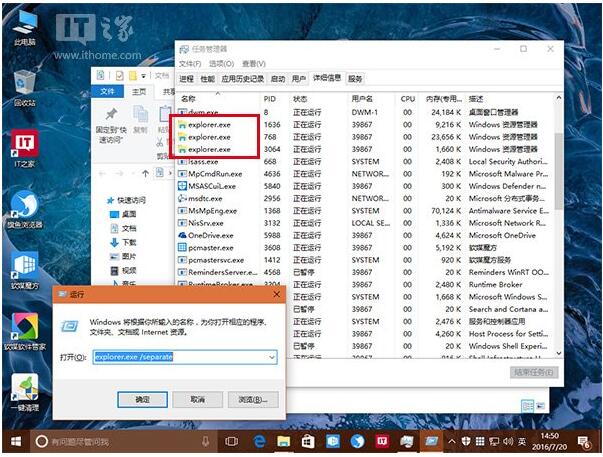This screenshot has width=603, height=457.
Task: Click the 确定 button in Run dialog
Action: point(149,399)
